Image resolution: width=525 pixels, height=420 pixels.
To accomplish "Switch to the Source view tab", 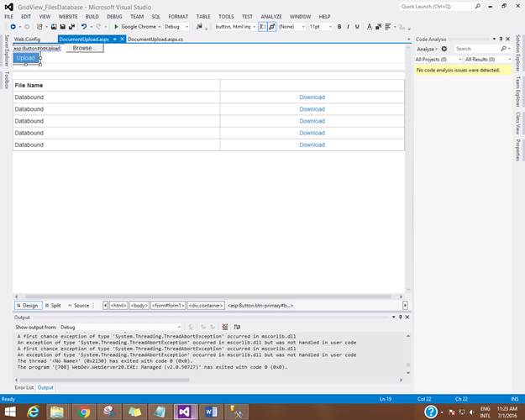I will click(79, 306).
